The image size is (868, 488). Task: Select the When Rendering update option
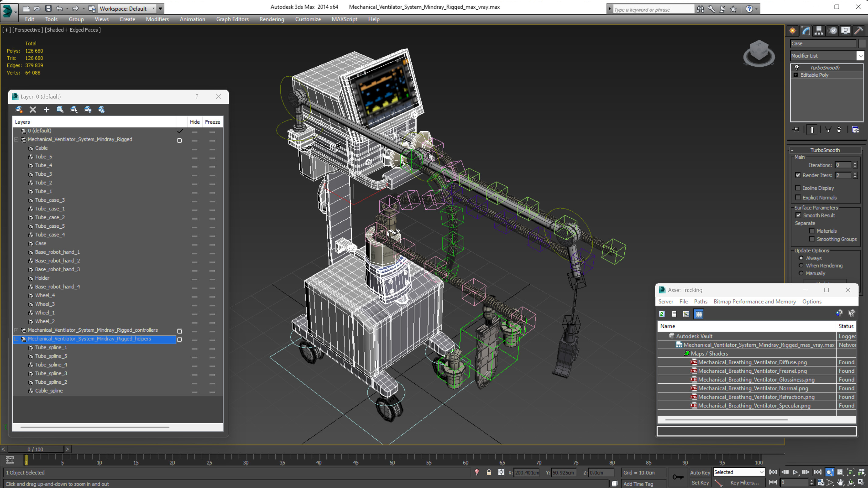pyautogui.click(x=801, y=265)
